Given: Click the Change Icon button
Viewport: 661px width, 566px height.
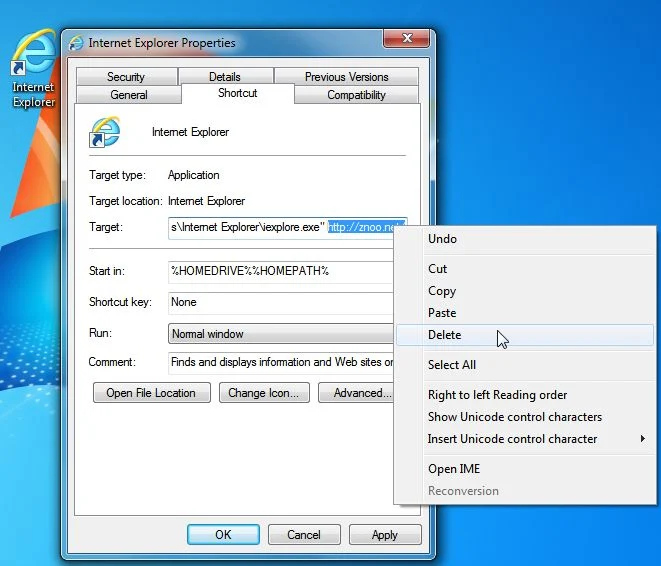Looking at the screenshot, I should [264, 393].
